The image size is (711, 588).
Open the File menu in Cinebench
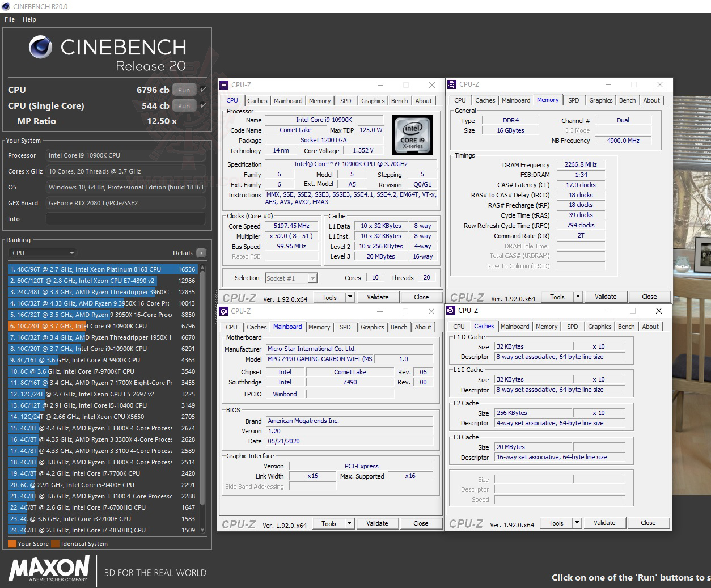[x=9, y=19]
